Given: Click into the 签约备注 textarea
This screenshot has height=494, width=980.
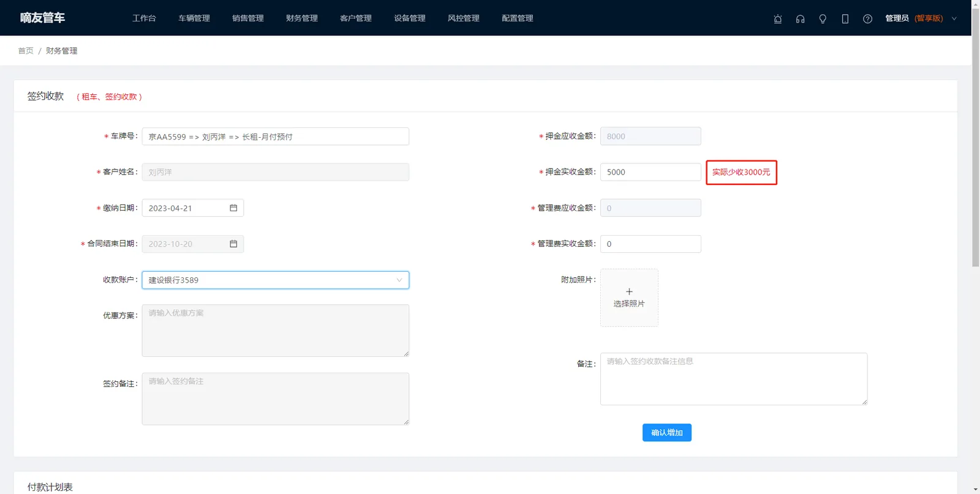Looking at the screenshot, I should (276, 399).
